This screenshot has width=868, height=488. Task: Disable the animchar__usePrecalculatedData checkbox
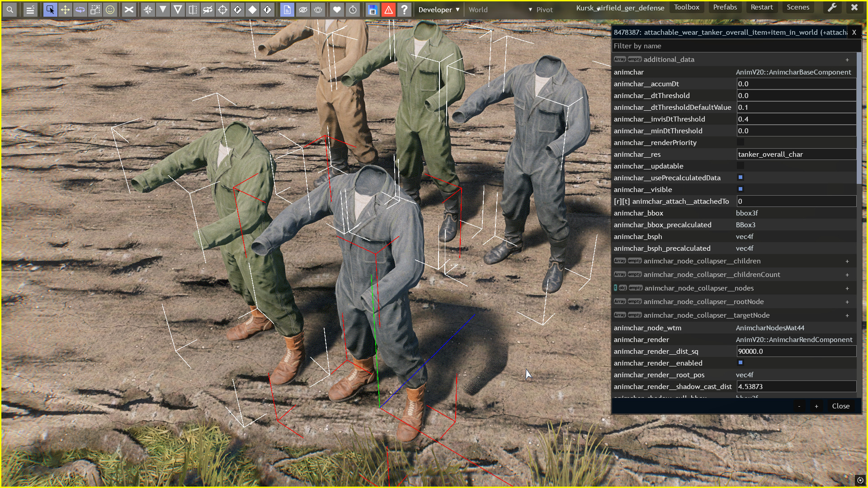[x=741, y=178]
